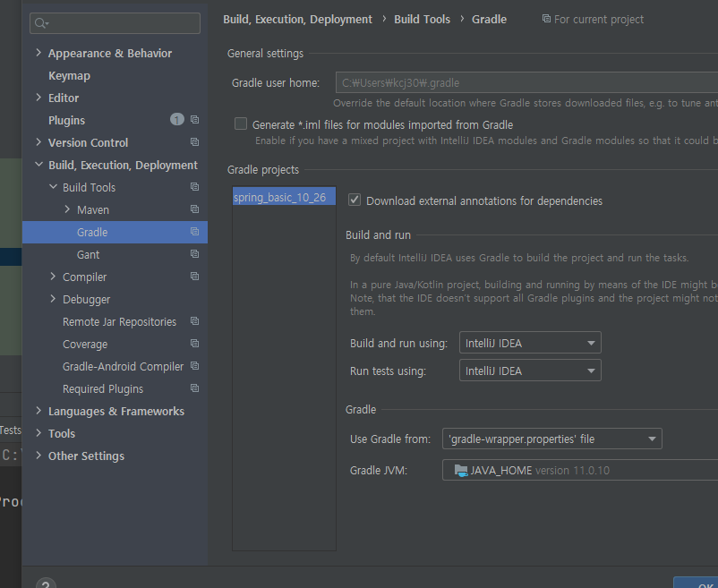Expand the Compiler node
Image resolution: width=718 pixels, height=588 pixels.
pyautogui.click(x=53, y=277)
